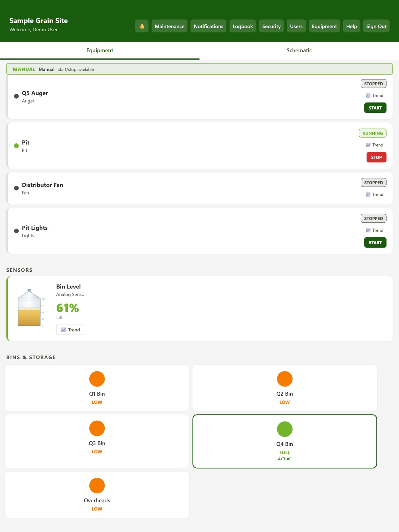Click the Distributor Fan name
The image size is (399, 532).
tap(42, 185)
